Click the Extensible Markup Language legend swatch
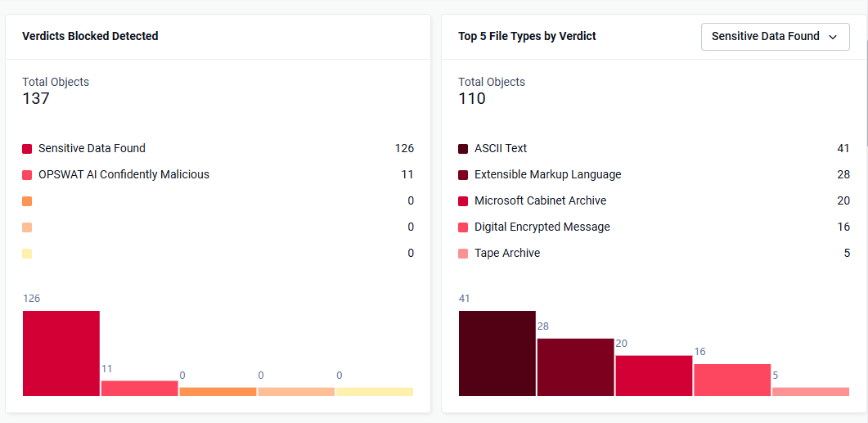This screenshot has height=423, width=868. click(463, 175)
